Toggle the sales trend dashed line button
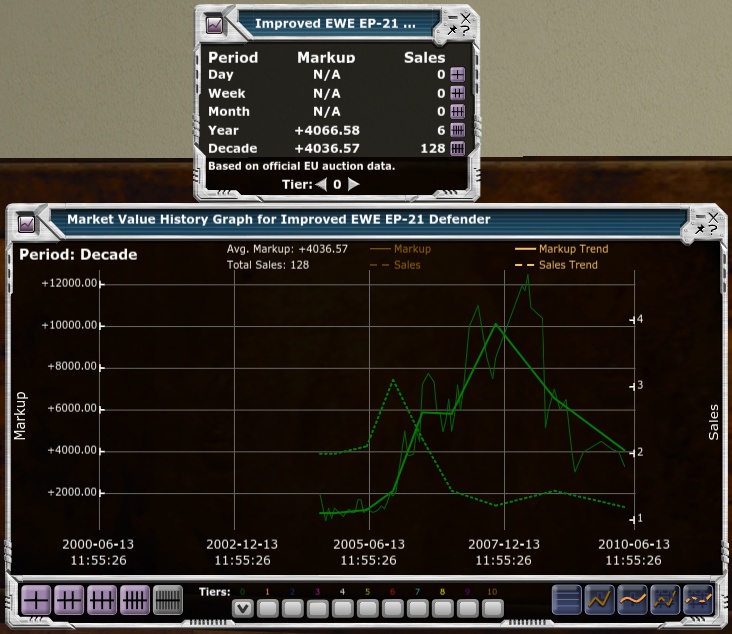This screenshot has width=732, height=634. (697, 599)
